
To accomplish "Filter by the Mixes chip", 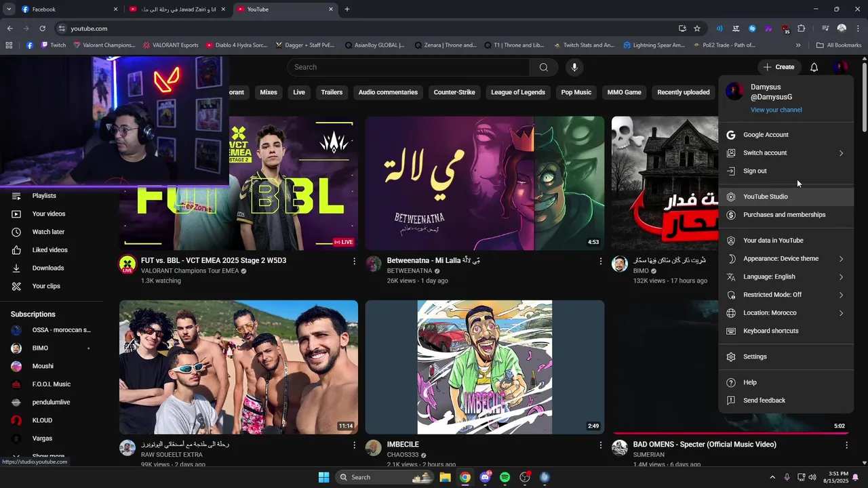I will coord(269,92).
